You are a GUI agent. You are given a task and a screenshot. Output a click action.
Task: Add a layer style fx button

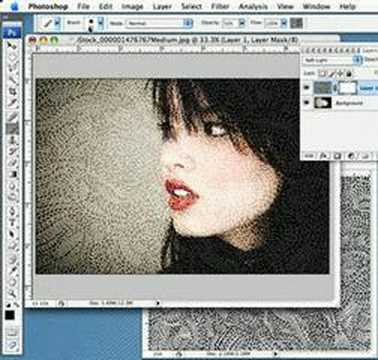pyautogui.click(x=323, y=156)
